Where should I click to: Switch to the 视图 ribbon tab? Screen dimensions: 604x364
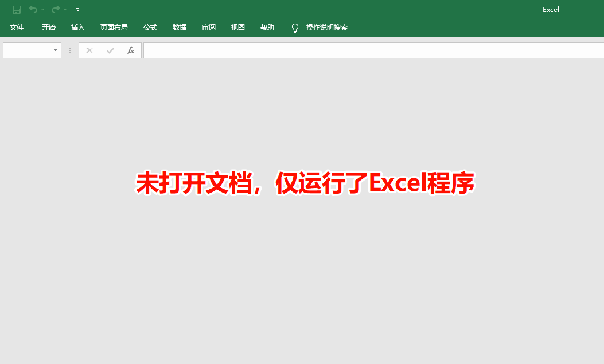click(238, 28)
